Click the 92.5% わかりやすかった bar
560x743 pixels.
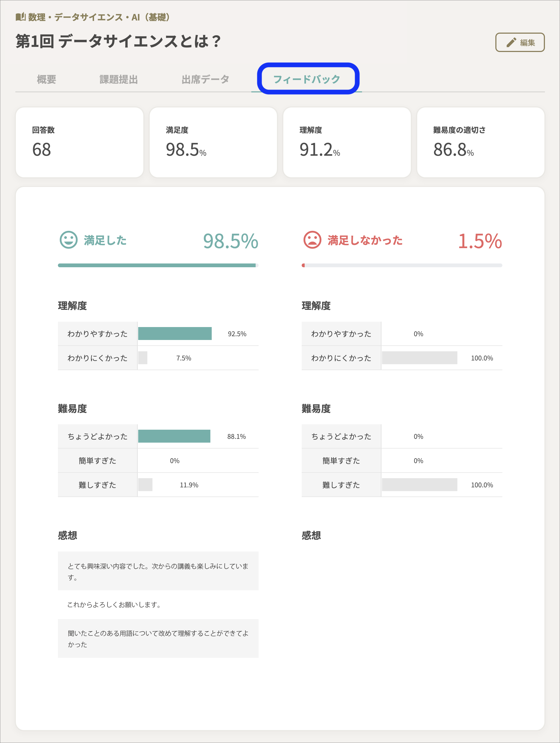click(x=175, y=334)
